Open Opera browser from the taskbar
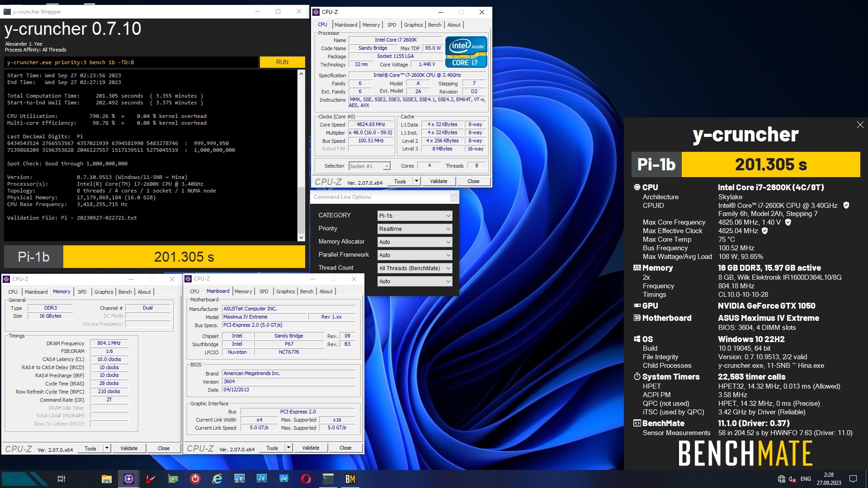Screen dimensions: 868x488 pos(306,479)
